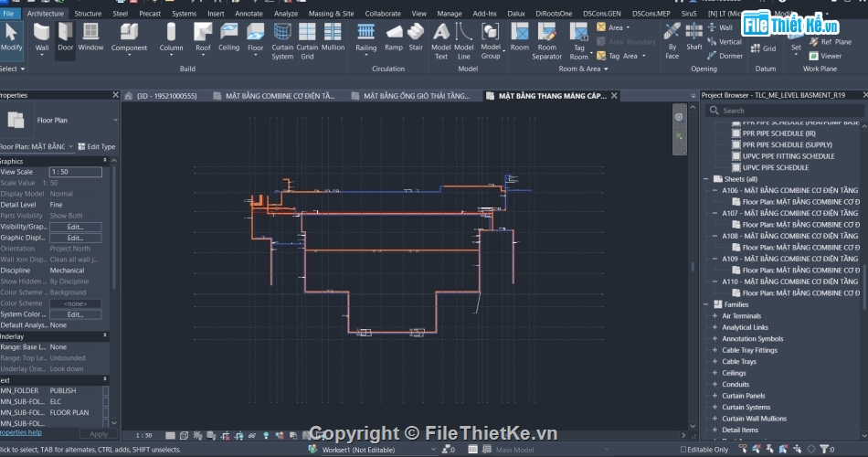The width and height of the screenshot is (868, 457).
Task: Click the Project Browser Search field
Action: pyautogui.click(x=785, y=111)
